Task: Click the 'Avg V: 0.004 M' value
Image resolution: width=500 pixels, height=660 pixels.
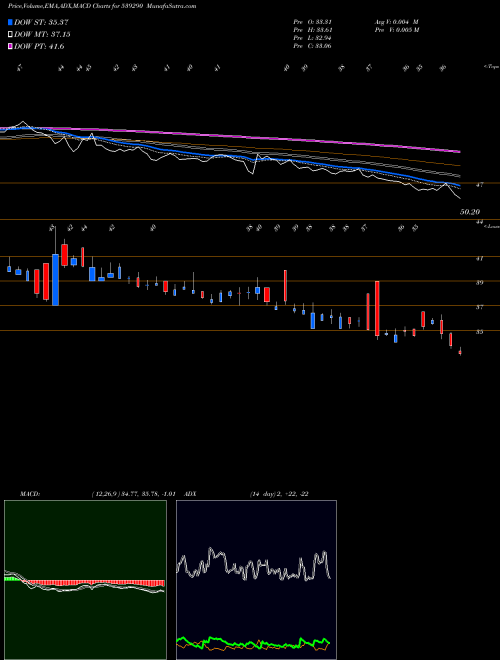Action: (396, 22)
